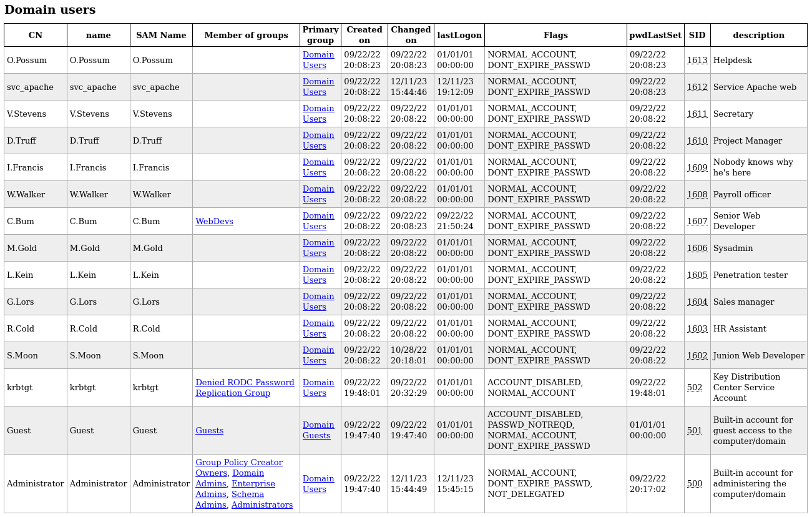
Task: Open Domain Users link in svc_apache row
Action: click(318, 87)
